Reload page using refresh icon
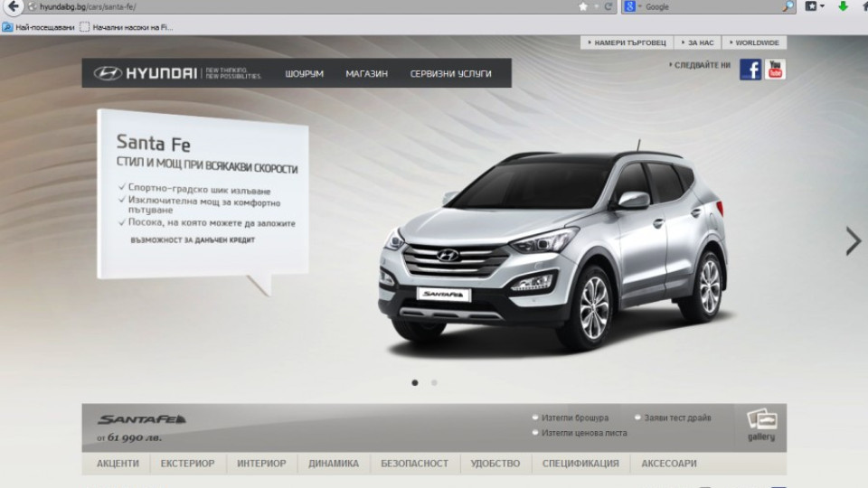 (x=609, y=6)
